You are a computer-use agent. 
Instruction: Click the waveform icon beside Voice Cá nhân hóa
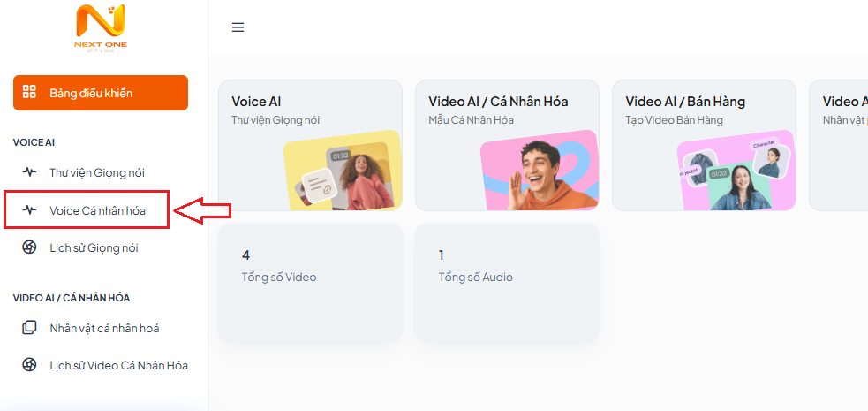click(29, 210)
